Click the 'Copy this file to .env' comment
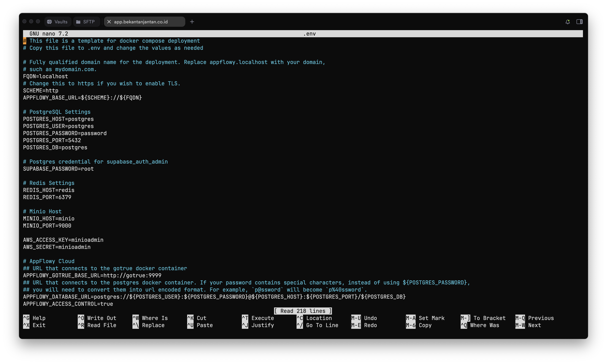Viewport: 607px width, 364px height. 113,48
